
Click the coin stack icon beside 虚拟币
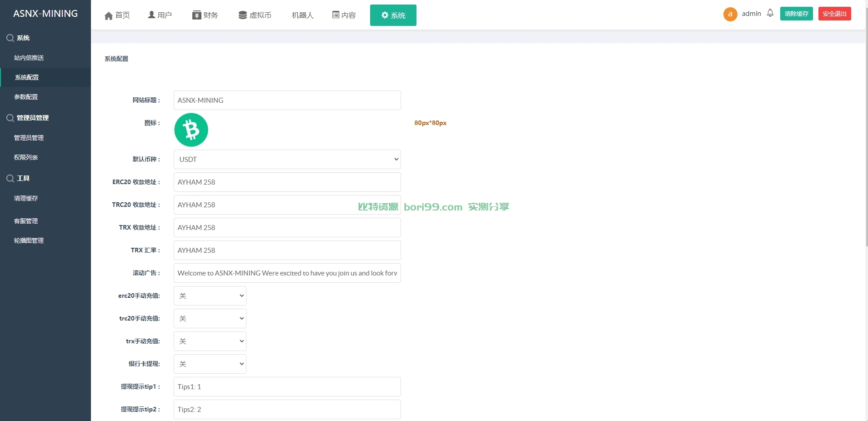(x=243, y=15)
